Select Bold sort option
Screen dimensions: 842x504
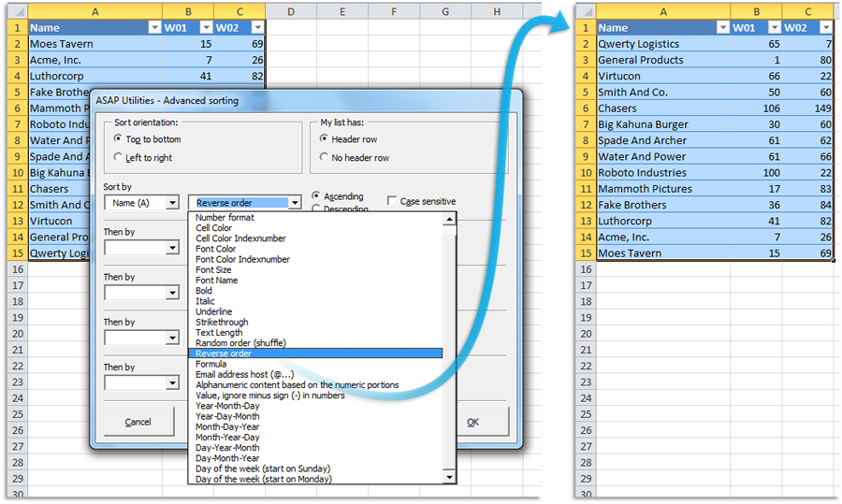click(x=315, y=291)
